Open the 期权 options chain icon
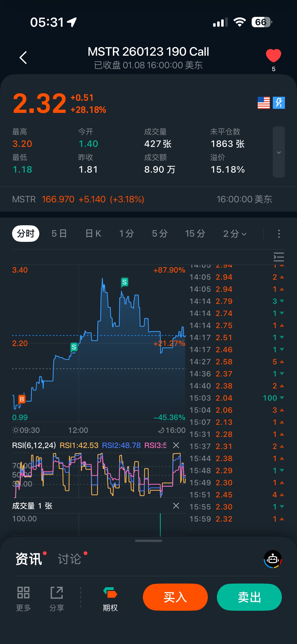 110,599
